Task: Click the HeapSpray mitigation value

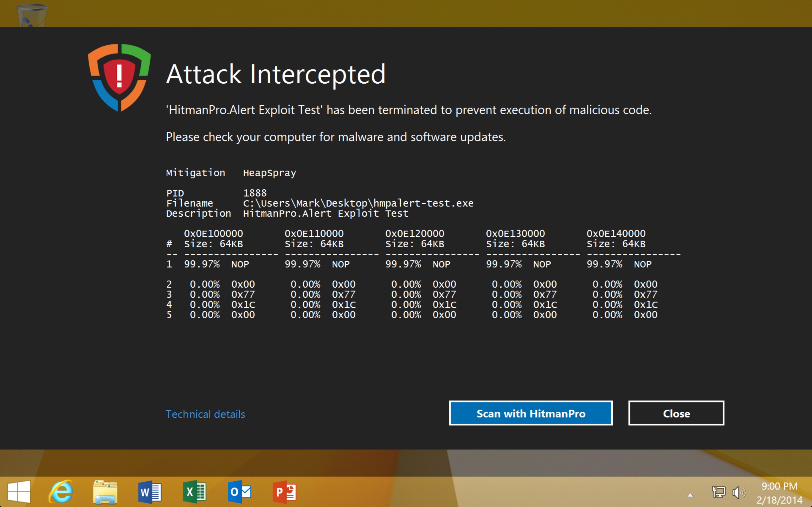Action: pyautogui.click(x=270, y=173)
